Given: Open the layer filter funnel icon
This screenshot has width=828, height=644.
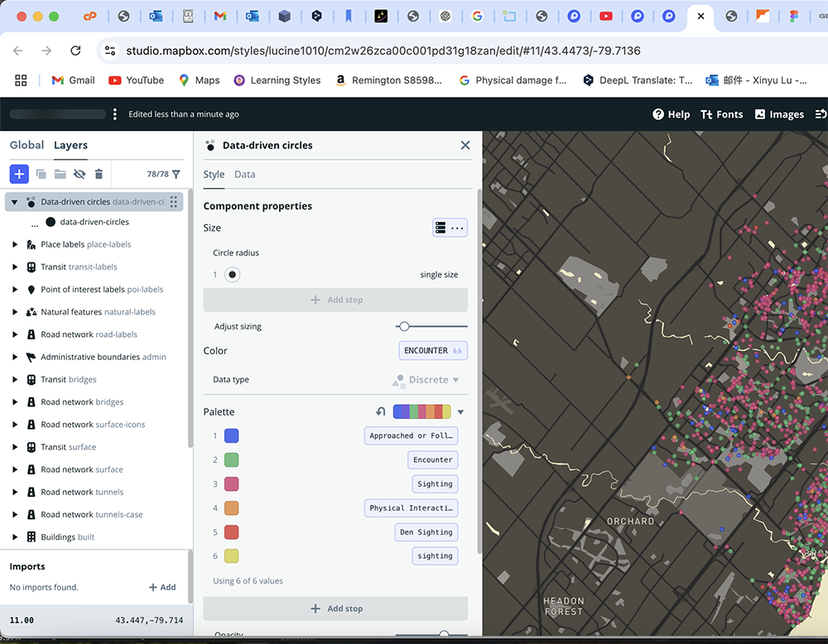Looking at the screenshot, I should (x=176, y=174).
